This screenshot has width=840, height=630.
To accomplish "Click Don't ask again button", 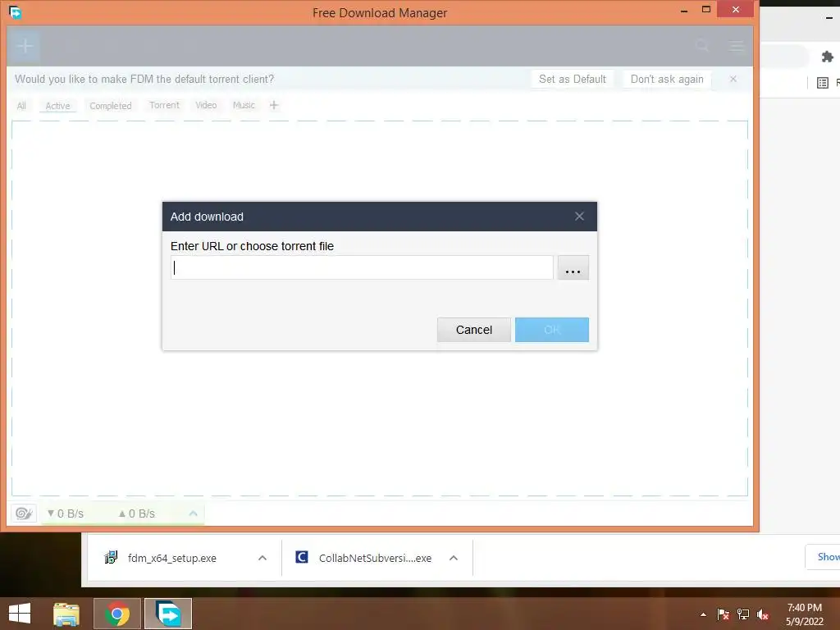I will click(667, 80).
